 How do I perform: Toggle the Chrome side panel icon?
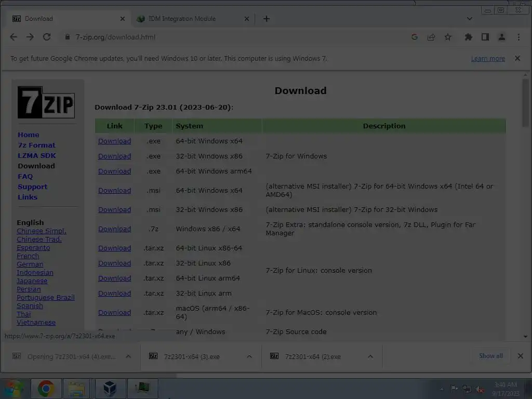(x=485, y=37)
